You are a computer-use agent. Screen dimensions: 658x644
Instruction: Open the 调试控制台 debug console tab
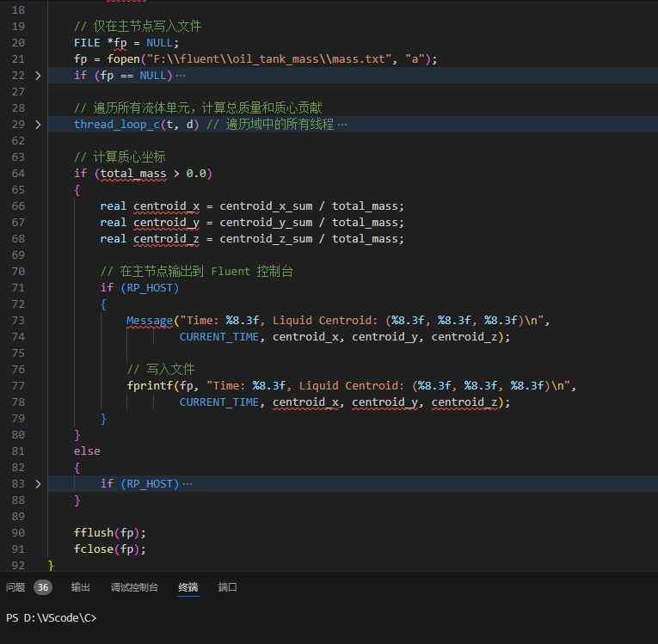(134, 587)
